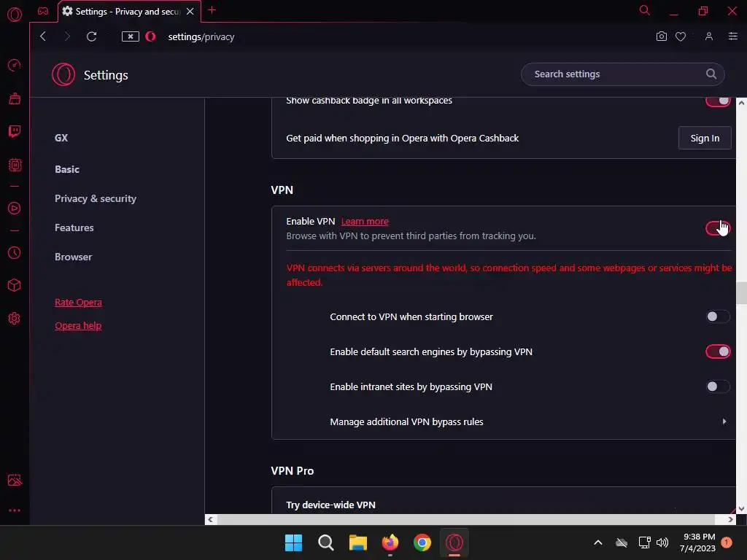Select Browser settings section

74,257
